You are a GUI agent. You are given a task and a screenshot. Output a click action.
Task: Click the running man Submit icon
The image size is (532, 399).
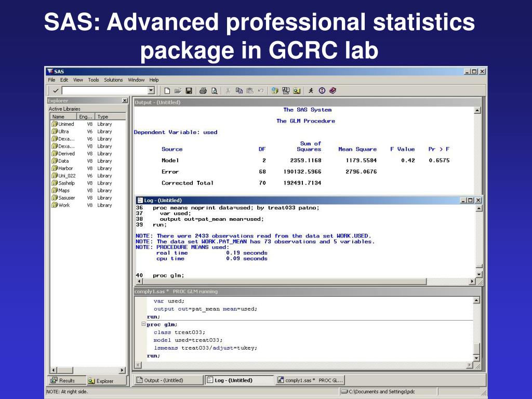[311, 90]
